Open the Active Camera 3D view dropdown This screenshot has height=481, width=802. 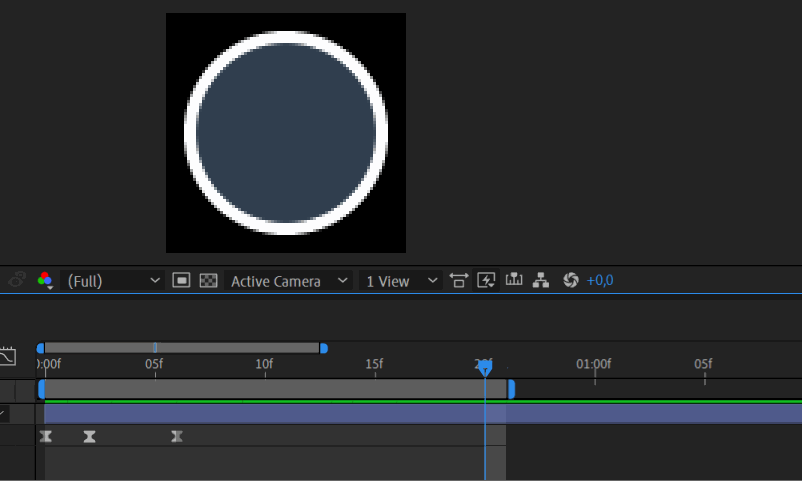[x=289, y=281]
